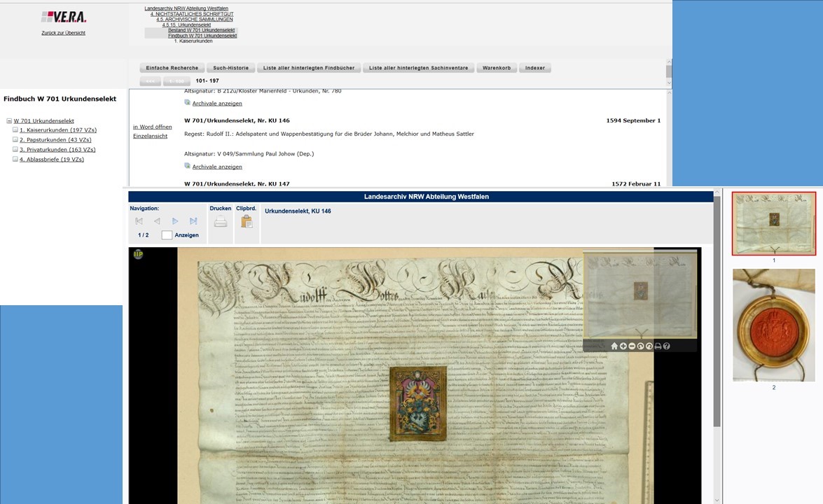This screenshot has height=504, width=823.
Task: Click the navigation minimap in the viewer
Action: click(640, 294)
